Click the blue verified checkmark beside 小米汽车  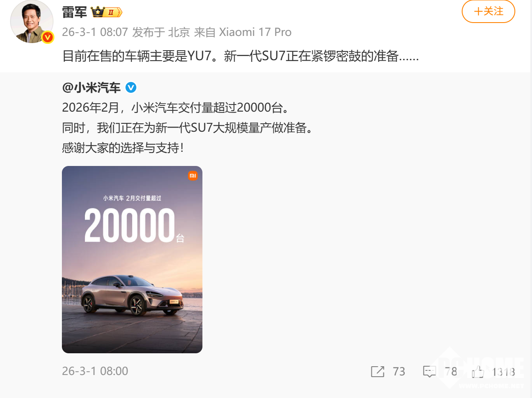pos(131,87)
